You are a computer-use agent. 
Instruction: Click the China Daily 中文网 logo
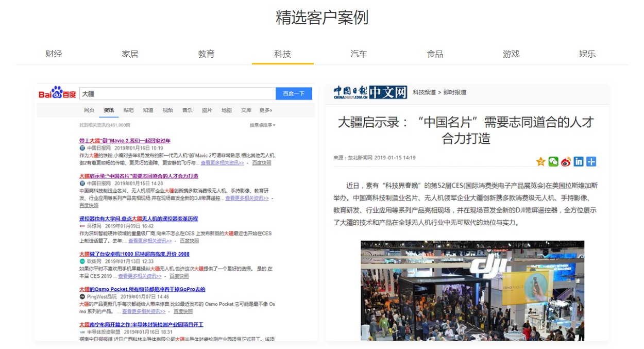tap(370, 92)
